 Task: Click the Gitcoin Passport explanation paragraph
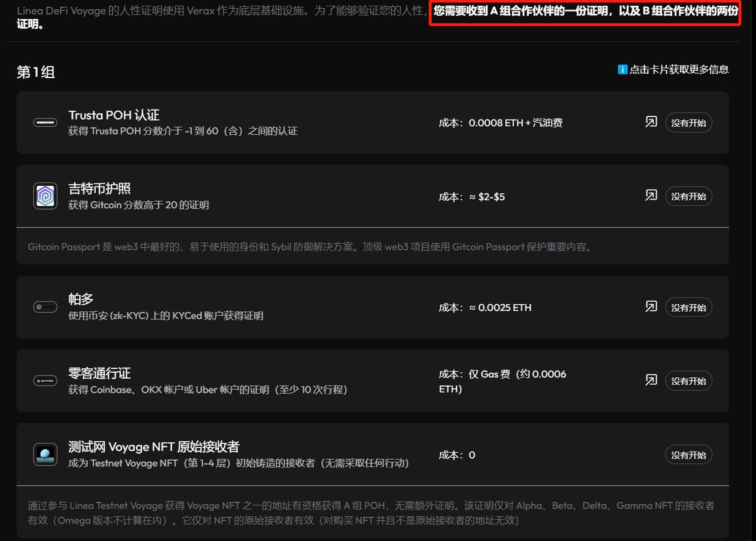(x=310, y=247)
